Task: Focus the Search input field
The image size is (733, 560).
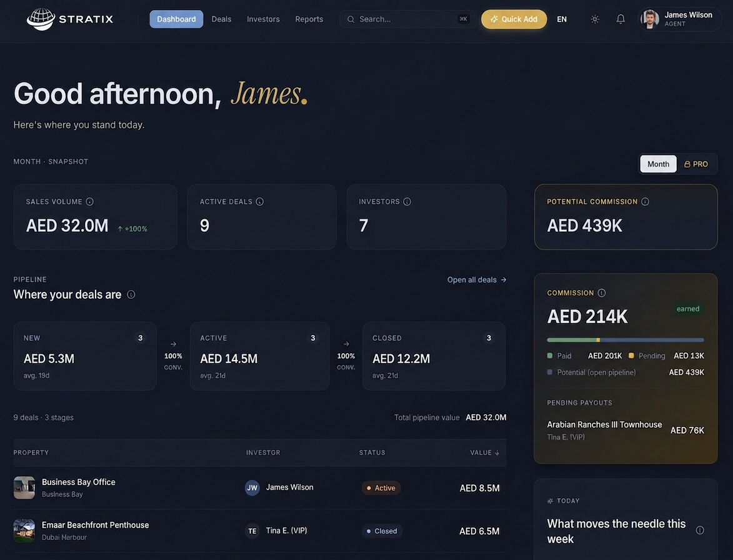Action: [x=407, y=19]
